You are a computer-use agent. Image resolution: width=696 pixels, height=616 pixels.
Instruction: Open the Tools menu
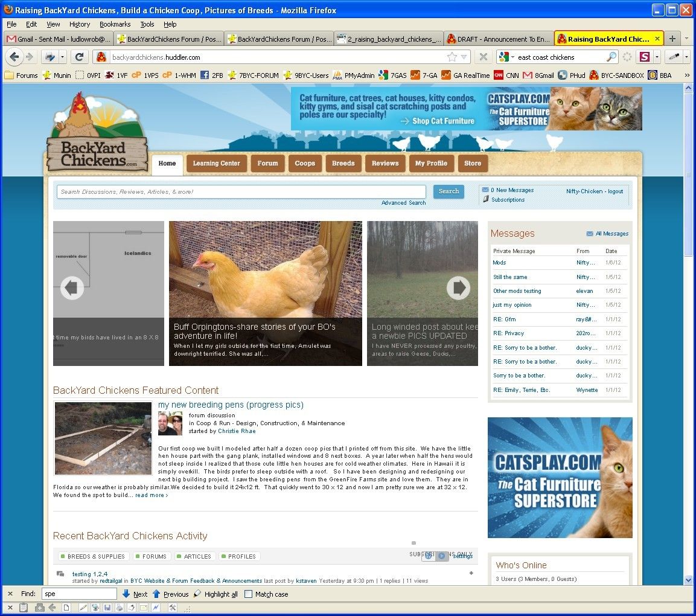147,24
